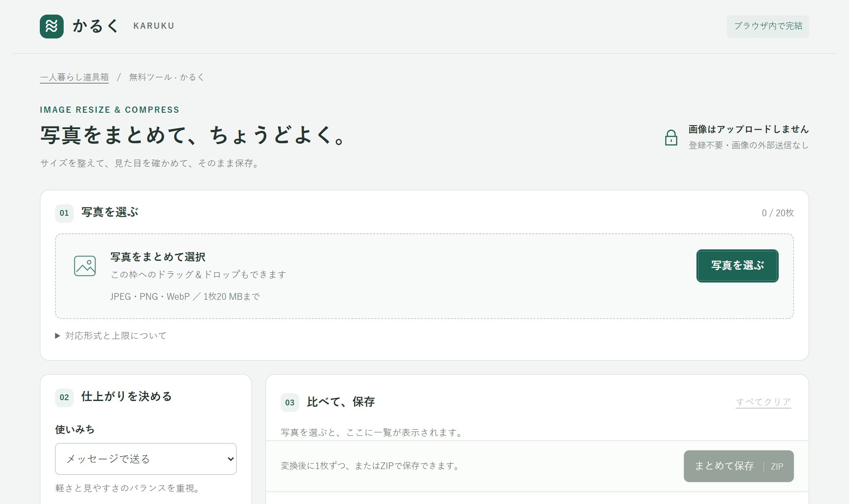Click the 写真を選ぶ green button
Image resolution: width=849 pixels, height=504 pixels.
tap(737, 266)
